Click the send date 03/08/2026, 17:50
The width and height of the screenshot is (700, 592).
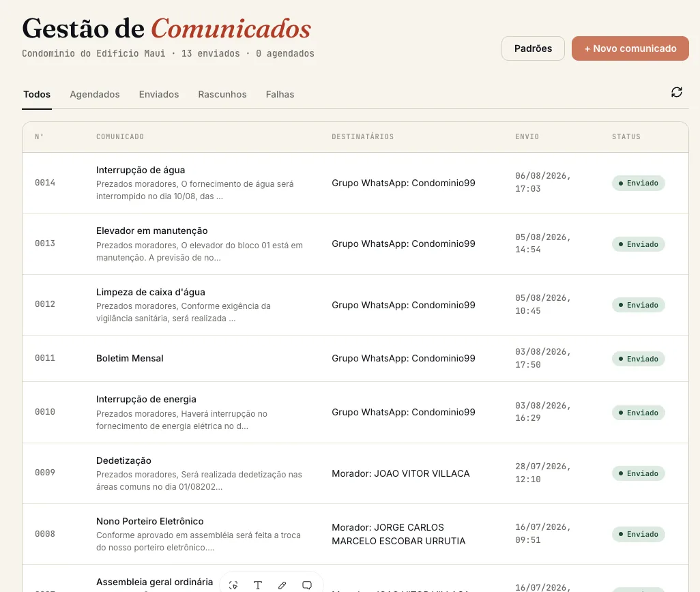[x=543, y=358]
